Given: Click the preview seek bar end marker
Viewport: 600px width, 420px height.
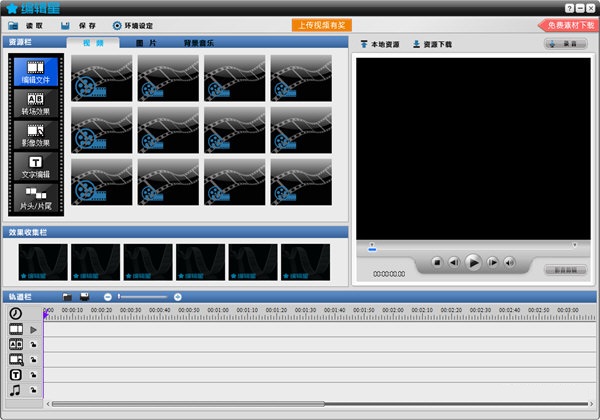Looking at the screenshot, I should [574, 245].
